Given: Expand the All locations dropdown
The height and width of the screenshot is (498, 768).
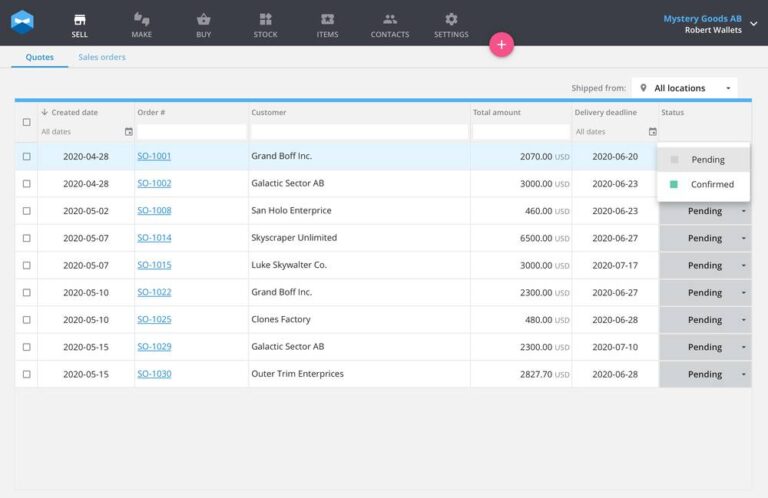Looking at the screenshot, I should (x=685, y=88).
